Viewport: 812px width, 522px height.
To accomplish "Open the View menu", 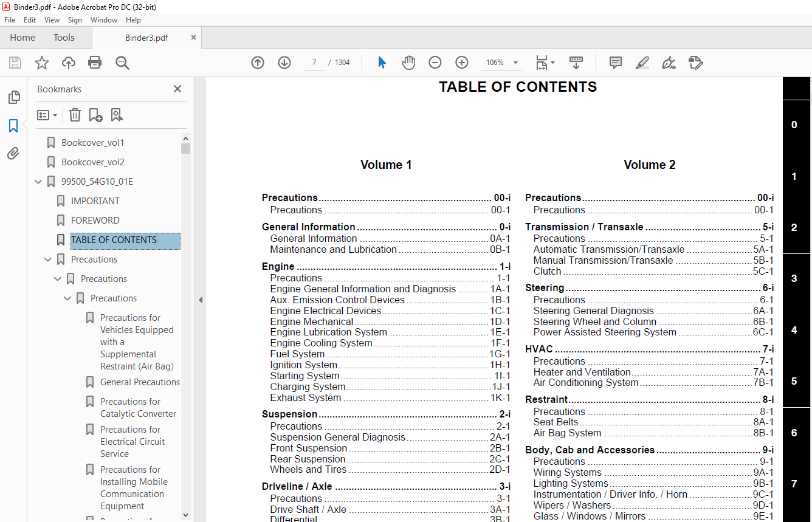I will pos(52,20).
